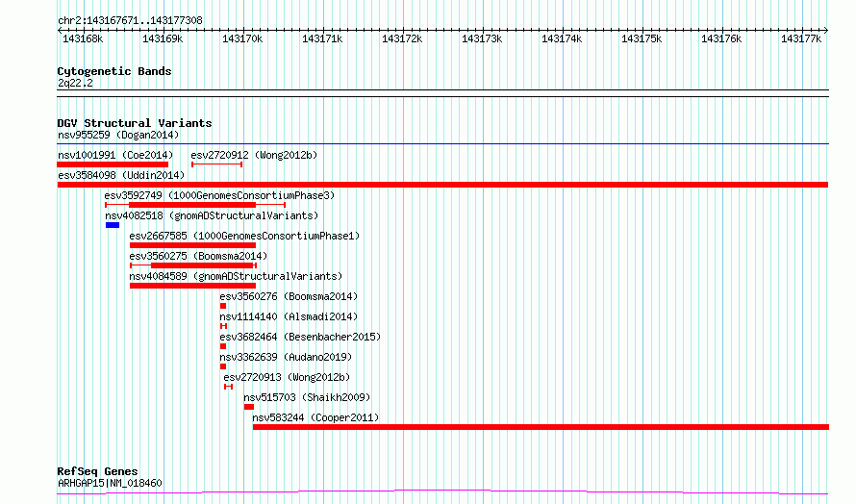Click the 143168k ruler position
The height and width of the screenshot is (504, 856).
pyautogui.click(x=83, y=38)
